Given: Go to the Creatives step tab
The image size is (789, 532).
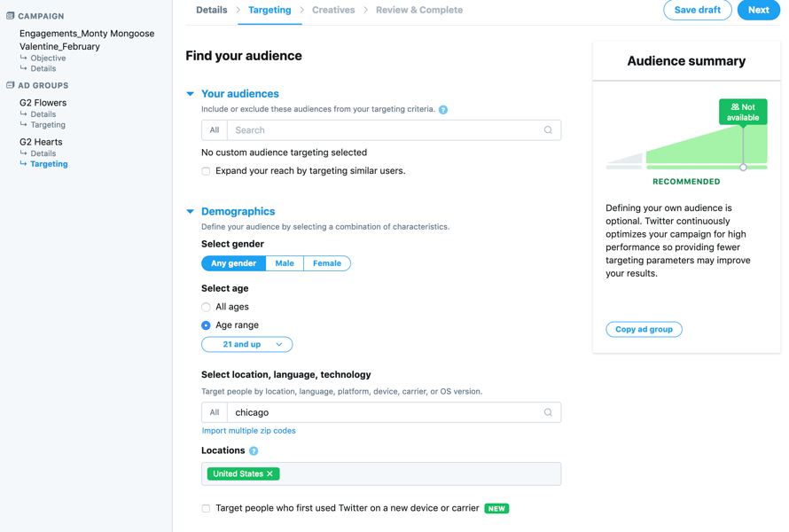Looking at the screenshot, I should (x=333, y=10).
